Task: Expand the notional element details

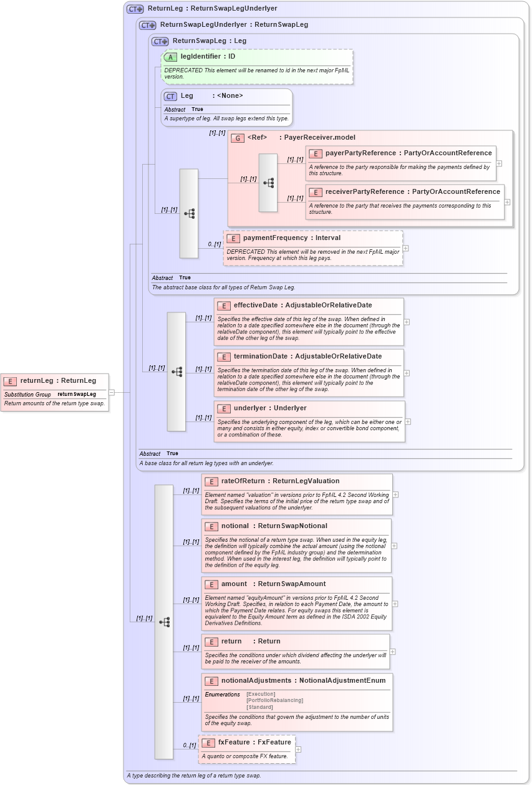Action: (x=395, y=545)
